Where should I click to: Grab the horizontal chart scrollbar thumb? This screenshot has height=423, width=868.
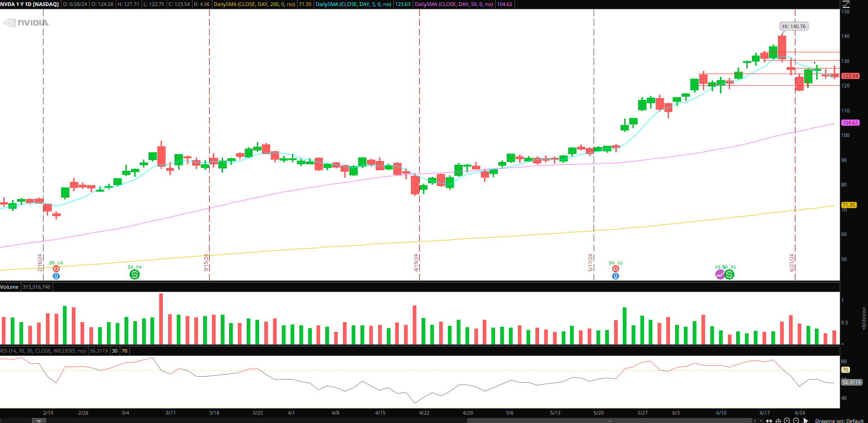(x=610, y=421)
